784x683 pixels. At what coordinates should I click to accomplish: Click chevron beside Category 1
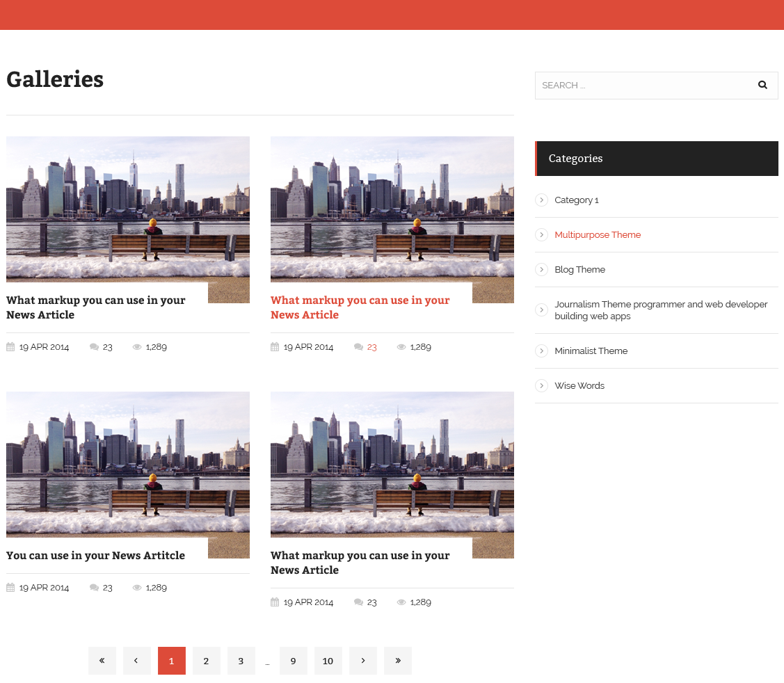541,200
